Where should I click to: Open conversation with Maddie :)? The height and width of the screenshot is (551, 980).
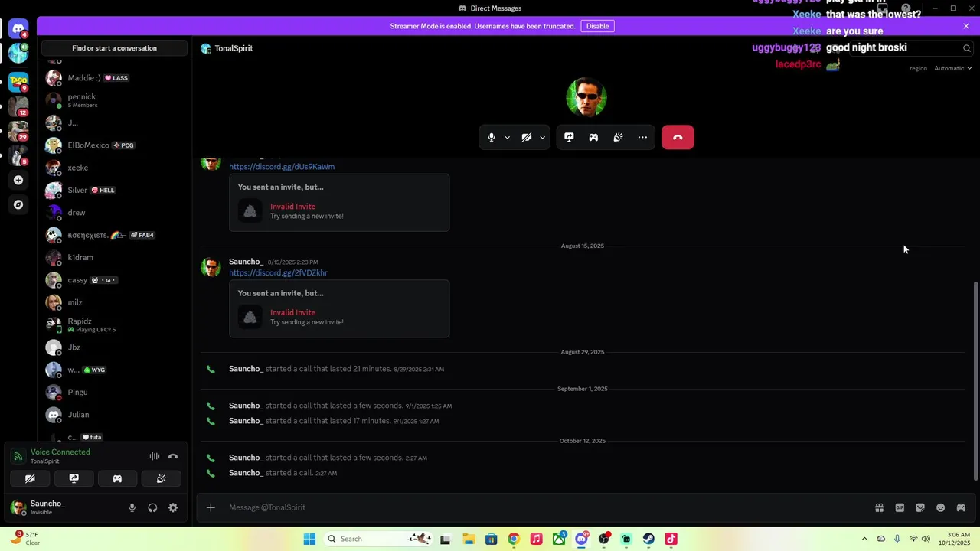click(x=115, y=78)
